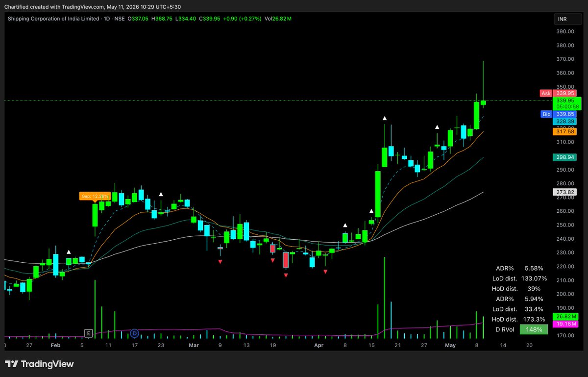
Task: Click the May date axis label
Action: [x=450, y=346]
